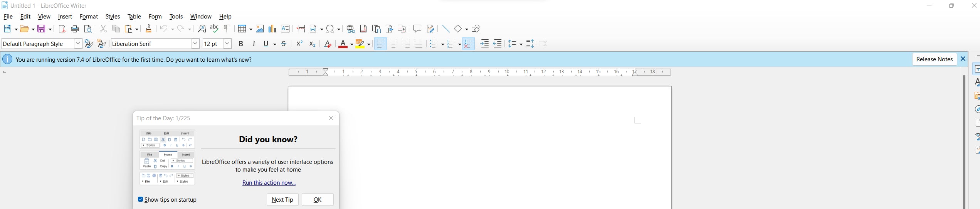Click the Paste clipboard icon

(x=129, y=29)
